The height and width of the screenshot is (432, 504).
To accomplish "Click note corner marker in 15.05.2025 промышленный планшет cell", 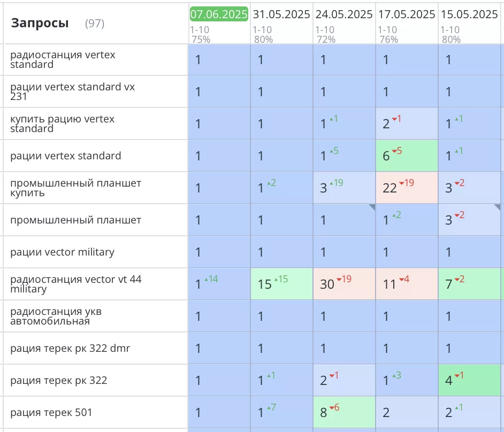I will coord(497,207).
